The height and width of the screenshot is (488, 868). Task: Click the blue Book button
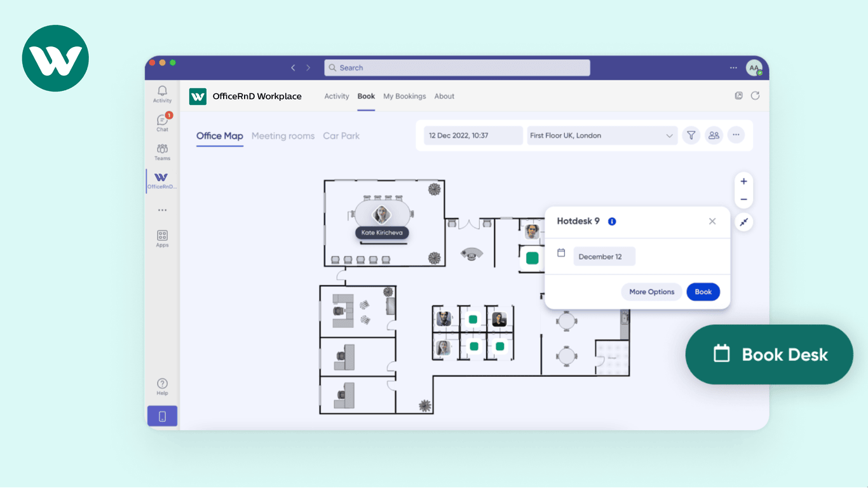point(703,292)
